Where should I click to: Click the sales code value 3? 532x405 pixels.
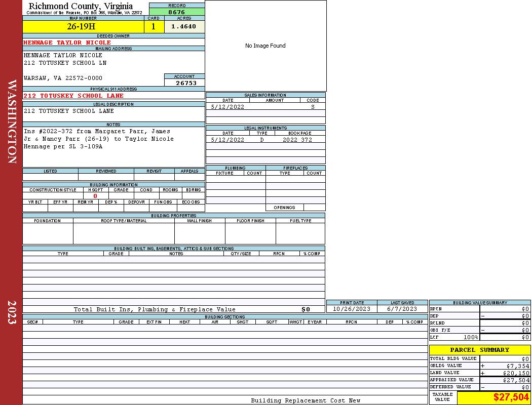[313, 107]
